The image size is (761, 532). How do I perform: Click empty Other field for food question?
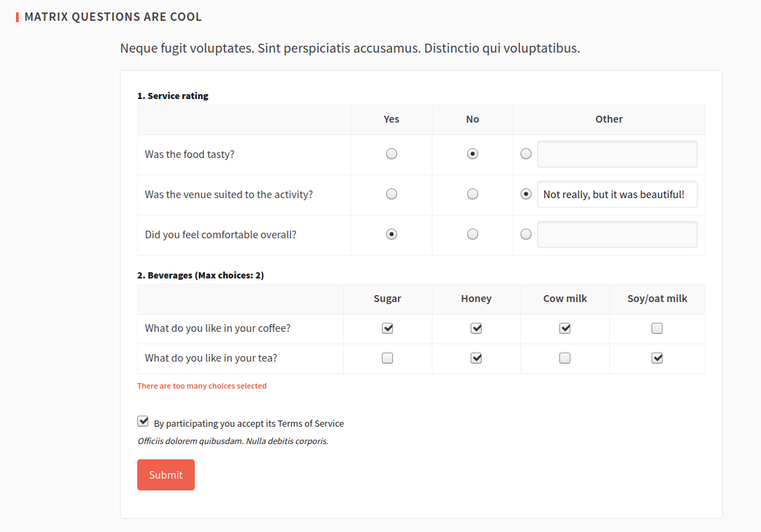pyautogui.click(x=617, y=154)
